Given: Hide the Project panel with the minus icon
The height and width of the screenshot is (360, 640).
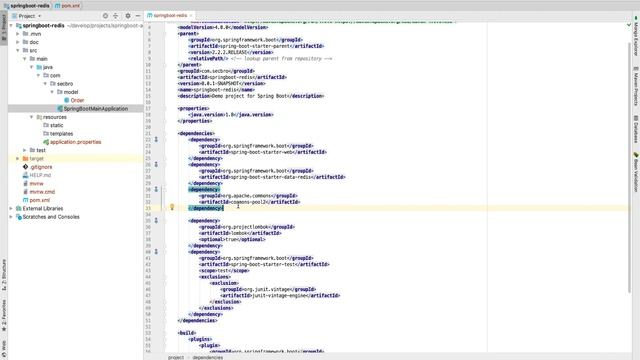Looking at the screenshot, I should (x=138, y=16).
